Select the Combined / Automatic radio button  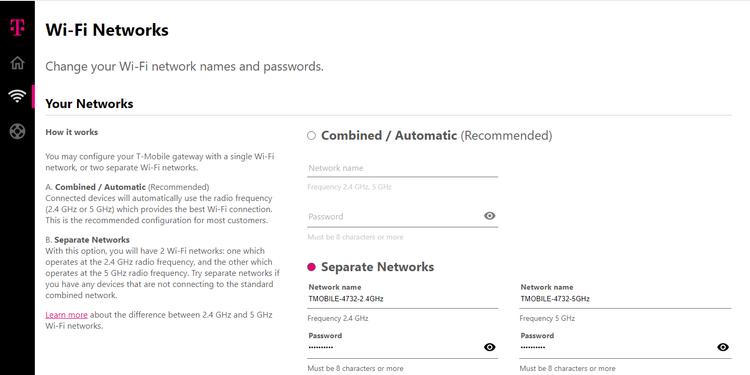pyautogui.click(x=311, y=136)
